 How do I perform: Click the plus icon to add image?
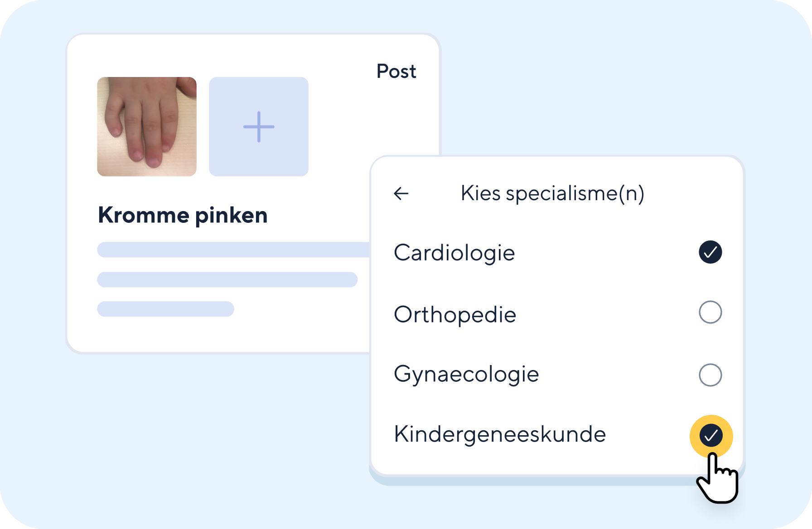[x=259, y=127]
